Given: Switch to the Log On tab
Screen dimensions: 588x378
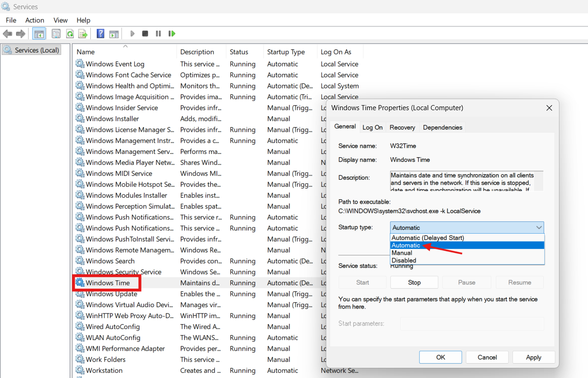Looking at the screenshot, I should [x=372, y=127].
